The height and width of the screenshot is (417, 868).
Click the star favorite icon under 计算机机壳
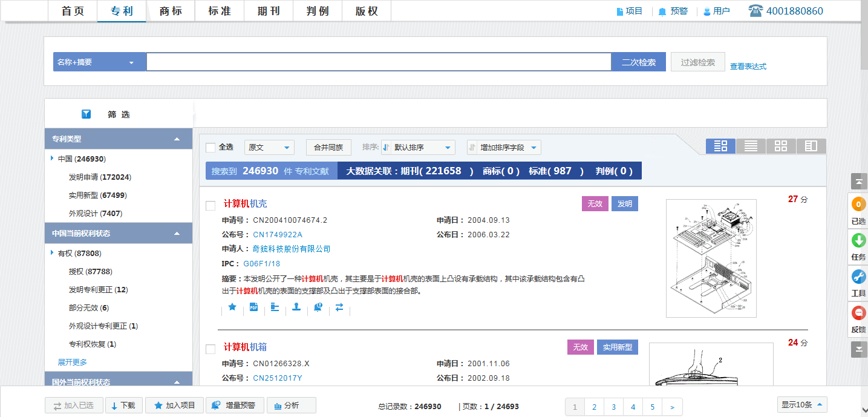point(232,307)
